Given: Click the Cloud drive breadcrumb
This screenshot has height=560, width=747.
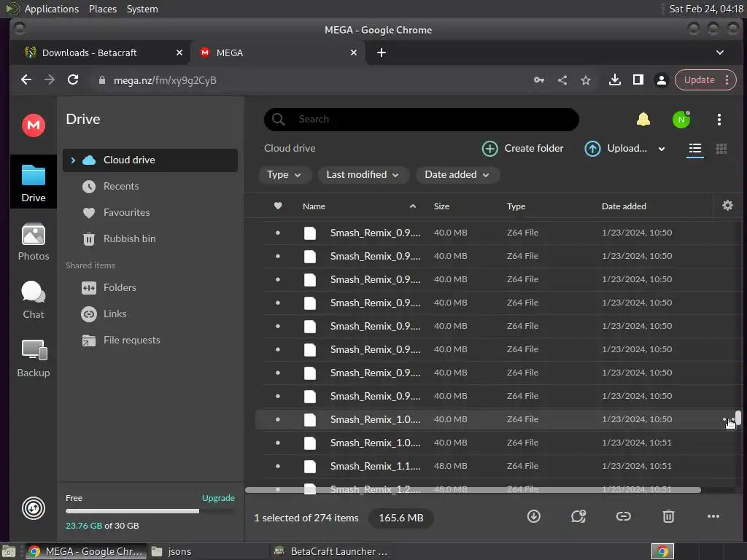Looking at the screenshot, I should [290, 148].
